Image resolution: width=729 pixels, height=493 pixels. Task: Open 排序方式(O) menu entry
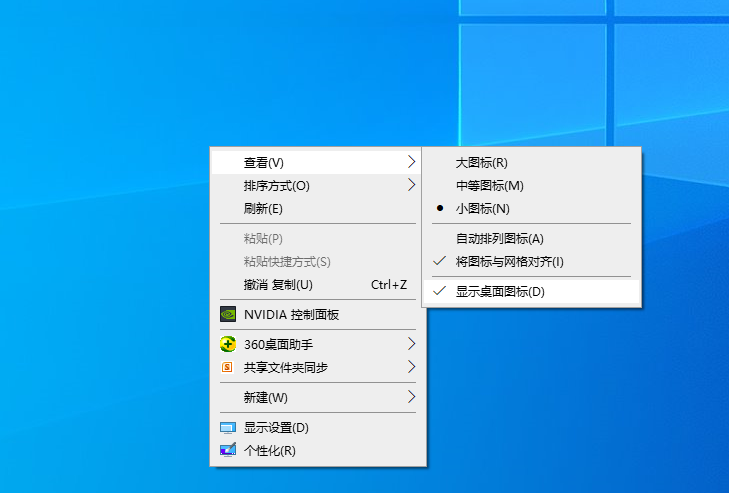316,186
